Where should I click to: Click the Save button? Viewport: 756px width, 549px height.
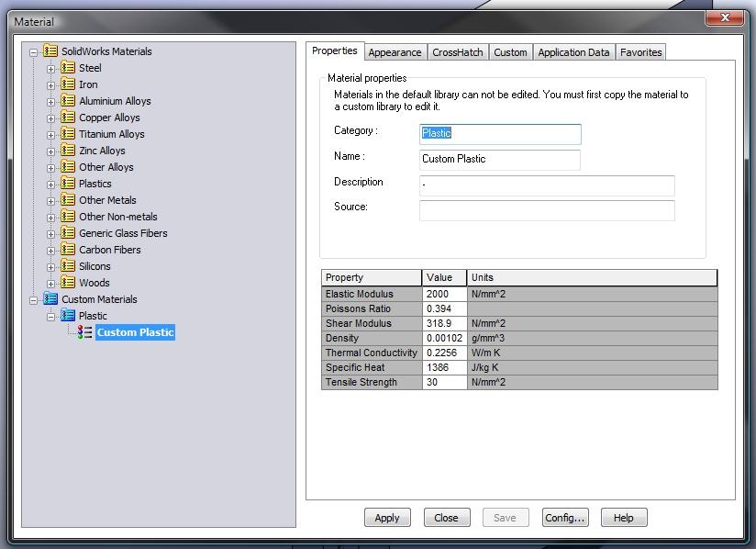[506, 518]
